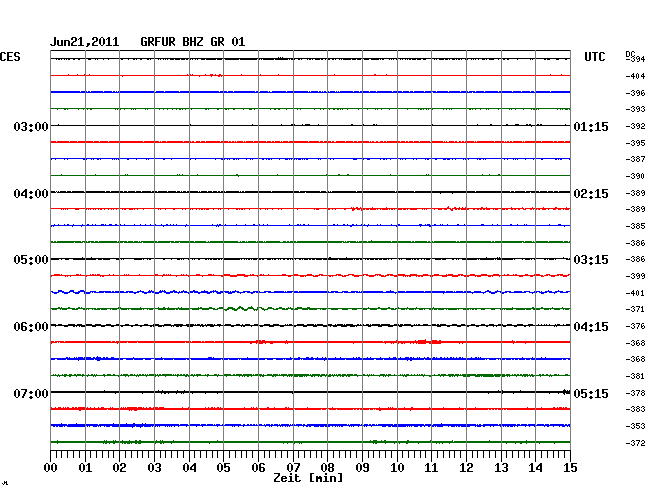Select the Zeit [min] axis title

pos(308,478)
